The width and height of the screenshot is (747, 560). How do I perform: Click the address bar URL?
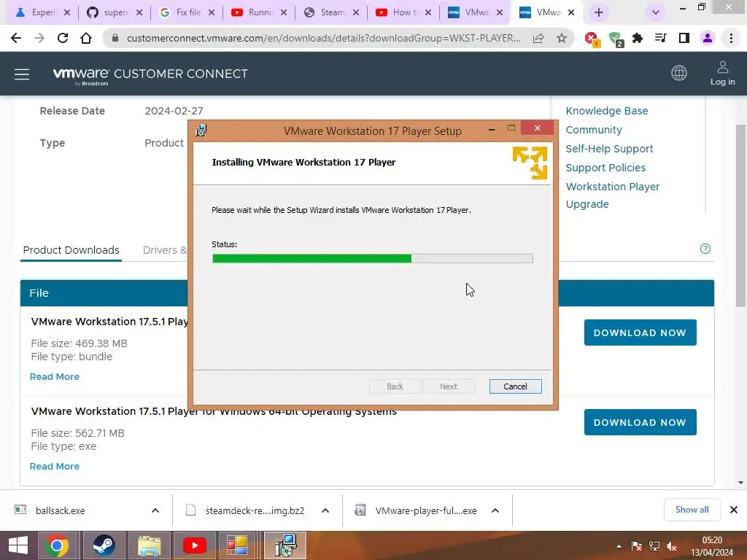point(323,38)
